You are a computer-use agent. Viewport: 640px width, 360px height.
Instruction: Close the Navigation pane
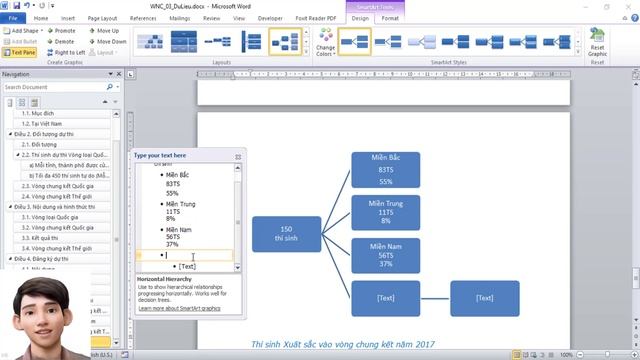click(x=119, y=74)
